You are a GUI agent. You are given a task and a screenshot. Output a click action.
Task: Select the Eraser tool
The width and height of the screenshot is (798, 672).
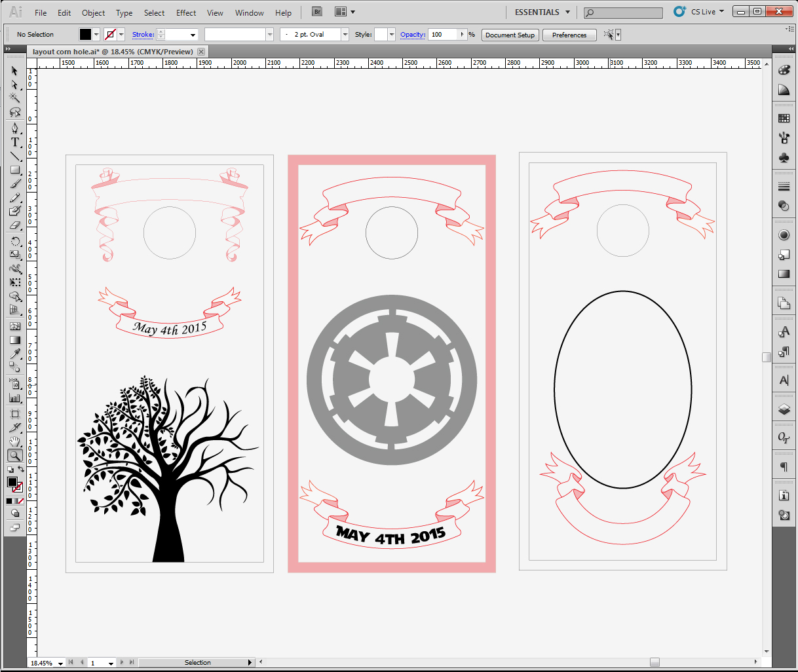click(x=15, y=225)
